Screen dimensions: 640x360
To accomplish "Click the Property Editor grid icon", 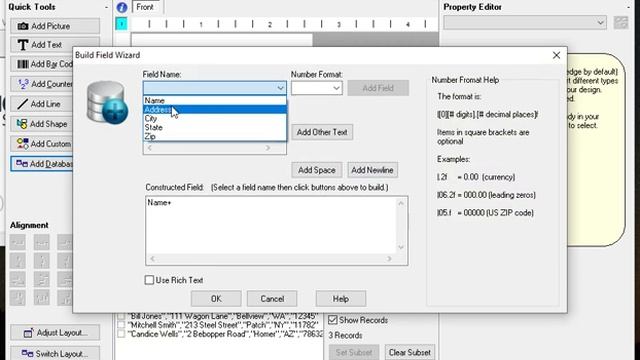I will (x=621, y=22).
